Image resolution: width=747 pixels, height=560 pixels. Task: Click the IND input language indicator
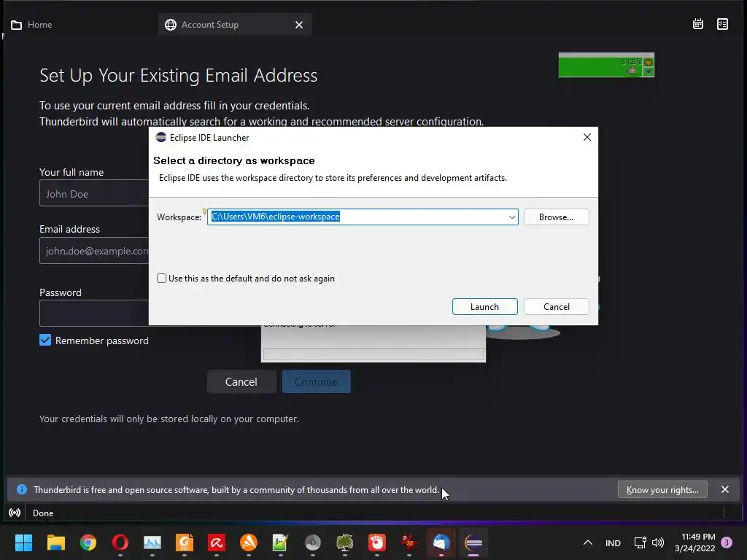pyautogui.click(x=613, y=542)
